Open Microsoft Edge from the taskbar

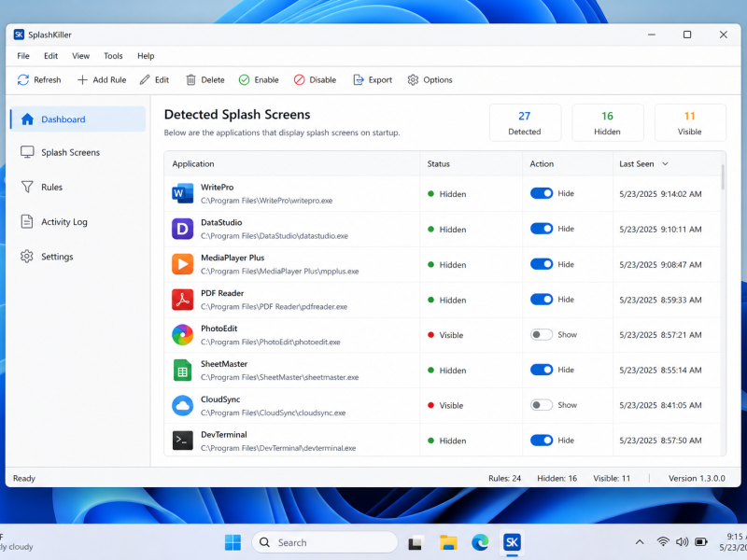pos(480,542)
